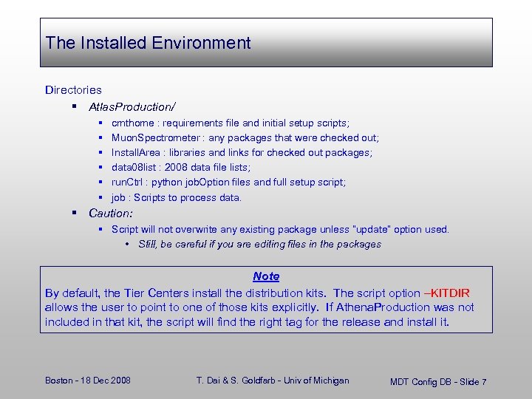532x399 pixels.
Task: Select the 'cmthome : requirements file' line
Action: click(231, 123)
